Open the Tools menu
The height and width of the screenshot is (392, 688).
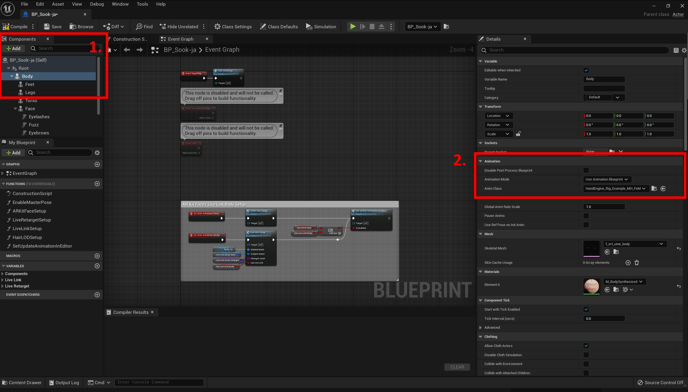pyautogui.click(x=142, y=4)
